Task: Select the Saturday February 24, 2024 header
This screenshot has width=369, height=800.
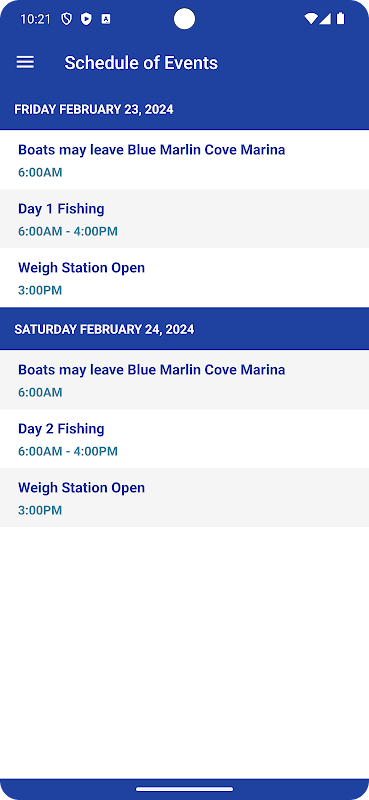Action: click(x=184, y=329)
